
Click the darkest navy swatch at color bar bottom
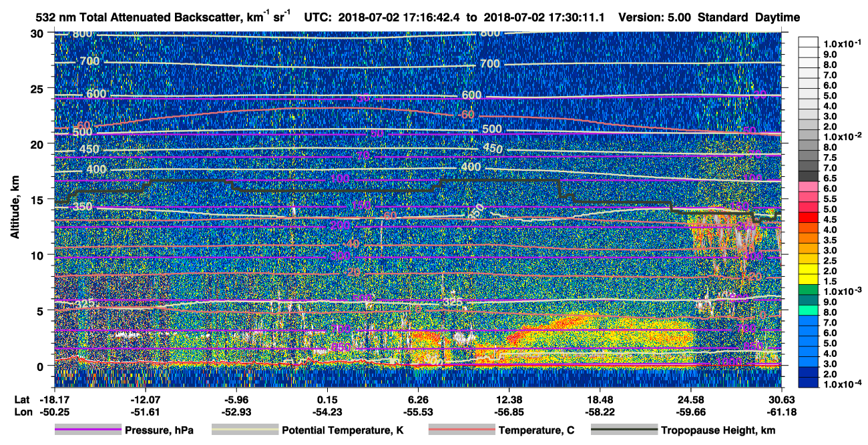[810, 382]
